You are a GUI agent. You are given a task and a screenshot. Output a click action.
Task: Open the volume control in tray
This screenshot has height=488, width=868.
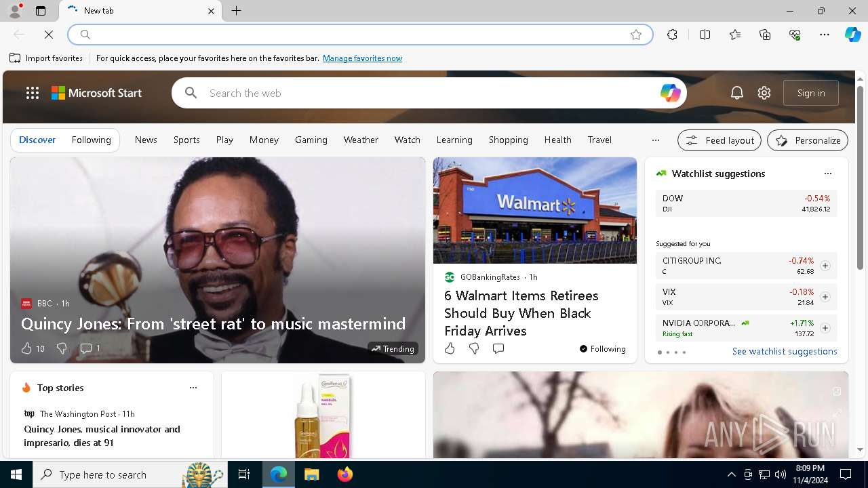click(x=780, y=474)
